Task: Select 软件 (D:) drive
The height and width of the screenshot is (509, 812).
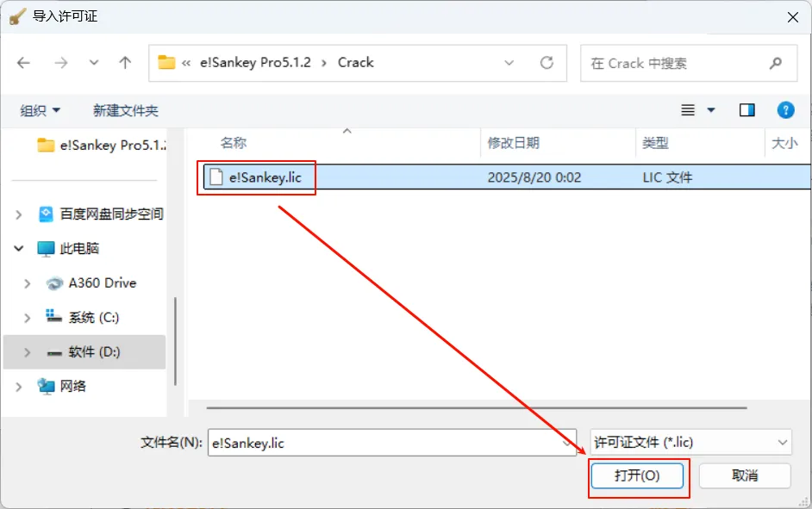Action: point(84,351)
